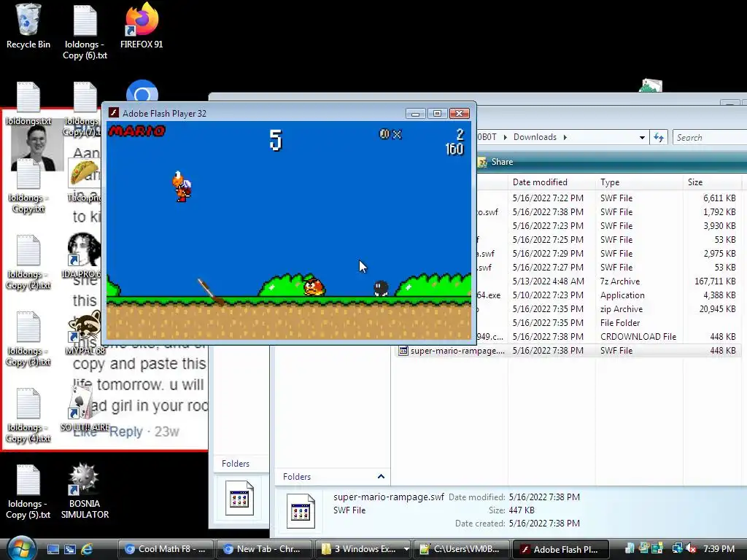747x560 pixels.
Task: Select the loldongs - Copy (2).txt desktop file
Action: [x=28, y=262]
